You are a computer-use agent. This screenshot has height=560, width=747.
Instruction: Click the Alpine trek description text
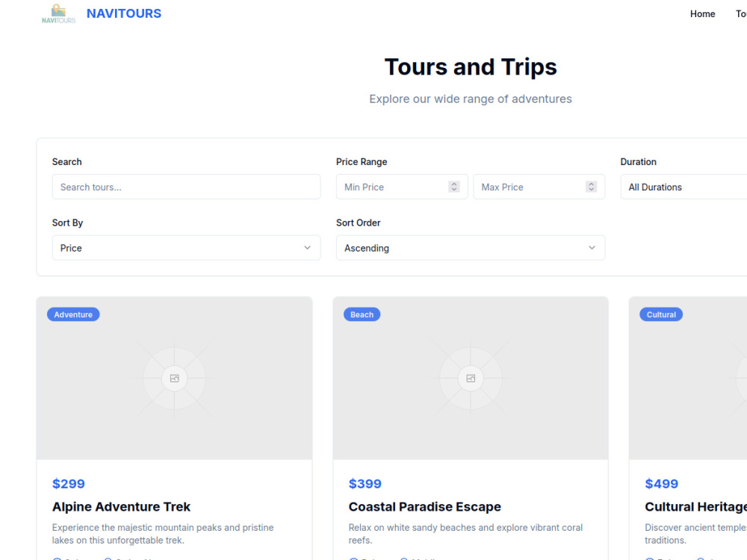click(x=163, y=534)
